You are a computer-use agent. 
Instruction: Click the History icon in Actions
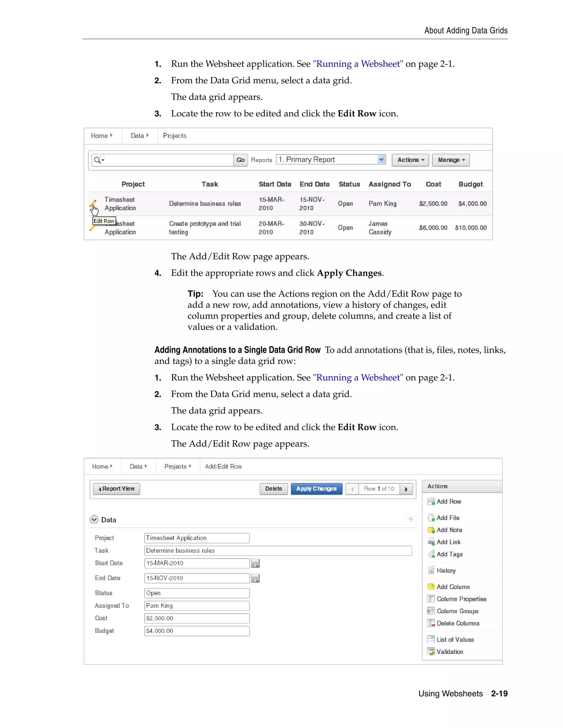coord(431,571)
